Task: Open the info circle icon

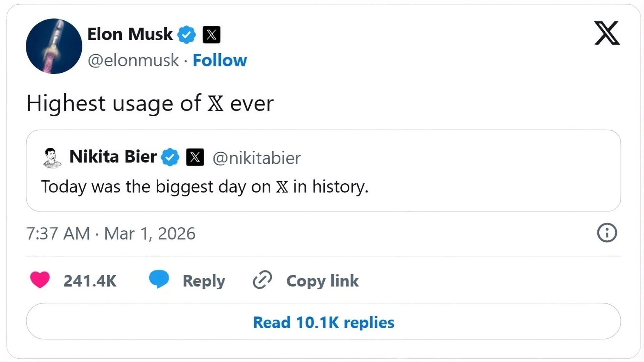Action: pos(607,233)
